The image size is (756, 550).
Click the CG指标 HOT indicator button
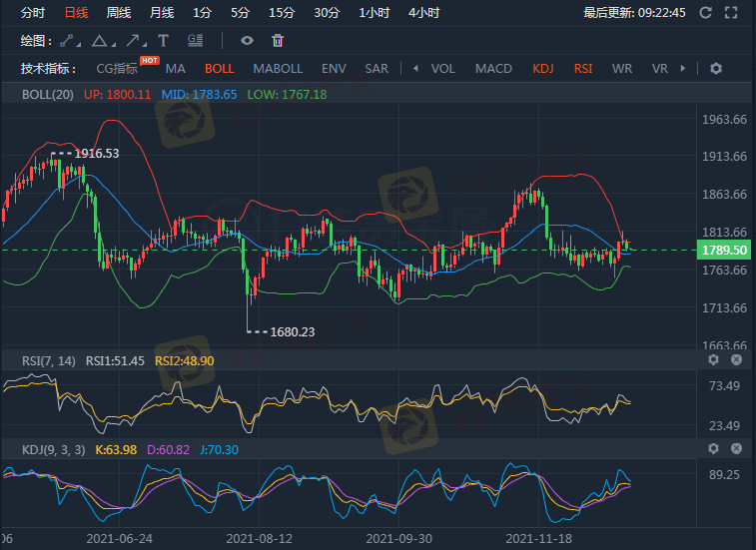pos(118,69)
